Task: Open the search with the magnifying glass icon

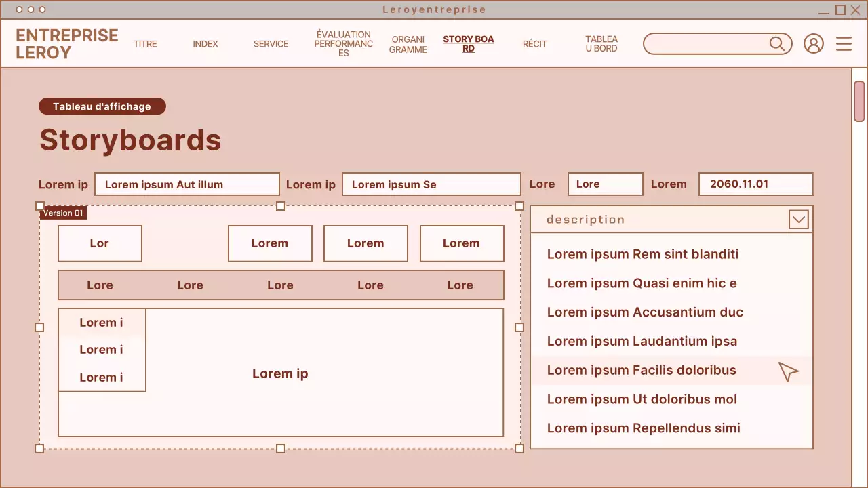Action: (x=777, y=43)
